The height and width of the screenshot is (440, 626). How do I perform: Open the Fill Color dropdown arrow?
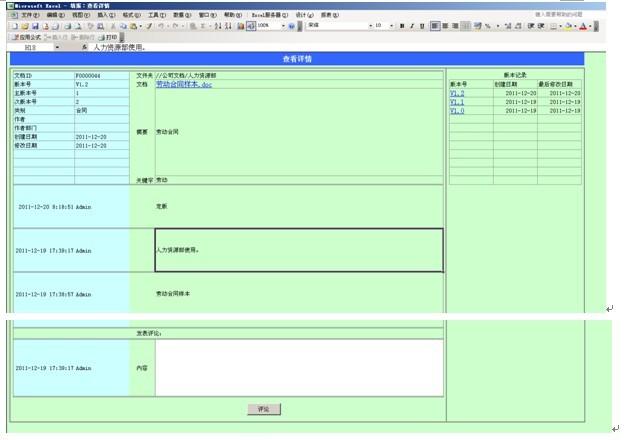[575, 26]
